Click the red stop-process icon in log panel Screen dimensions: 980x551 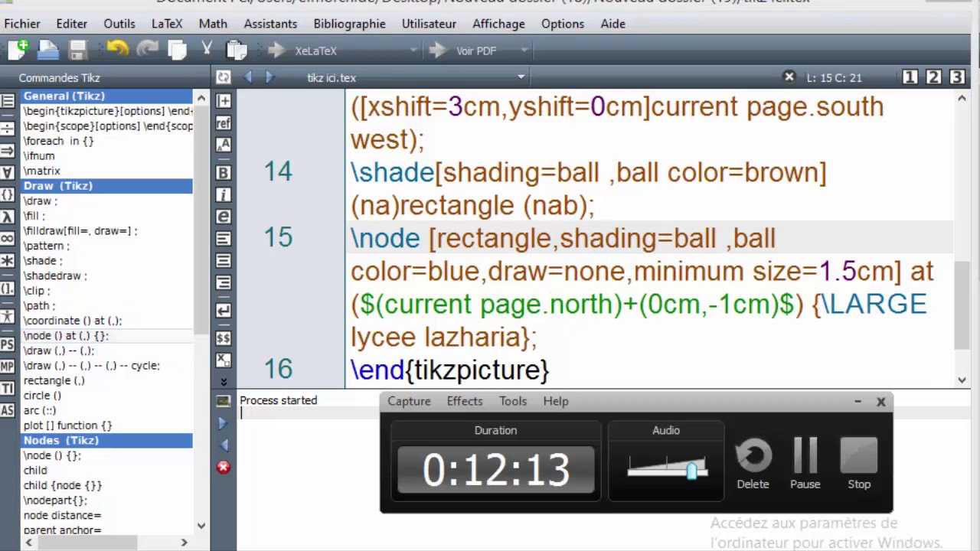pos(223,467)
